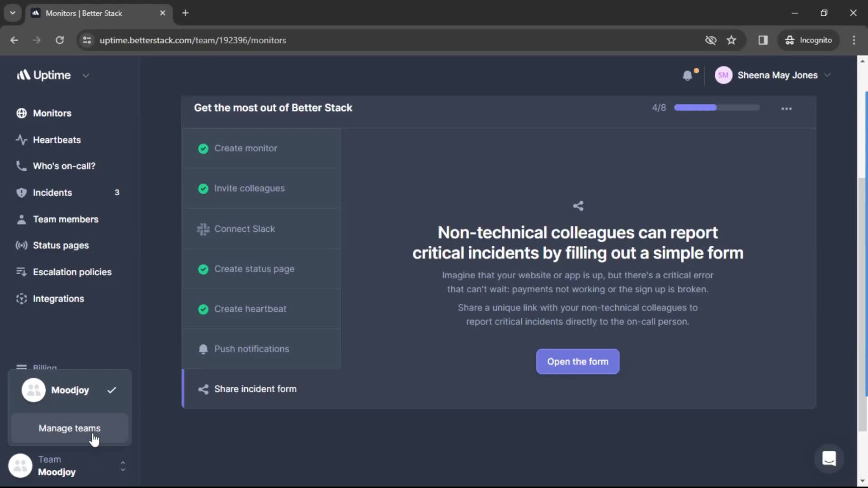This screenshot has width=868, height=488.
Task: Click the Moodjoy selected checkmark
Action: pos(112,390)
